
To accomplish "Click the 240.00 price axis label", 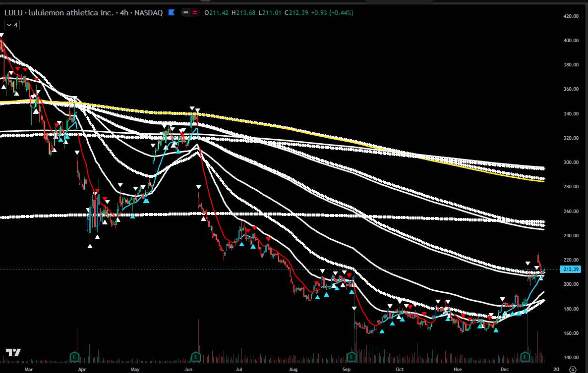I will click(571, 236).
